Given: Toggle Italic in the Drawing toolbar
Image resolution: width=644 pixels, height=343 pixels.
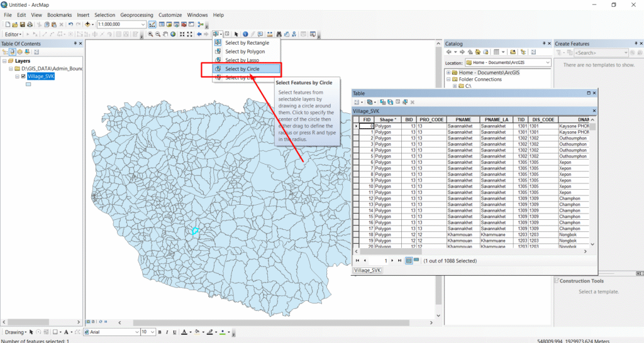Looking at the screenshot, I should coord(167,332).
